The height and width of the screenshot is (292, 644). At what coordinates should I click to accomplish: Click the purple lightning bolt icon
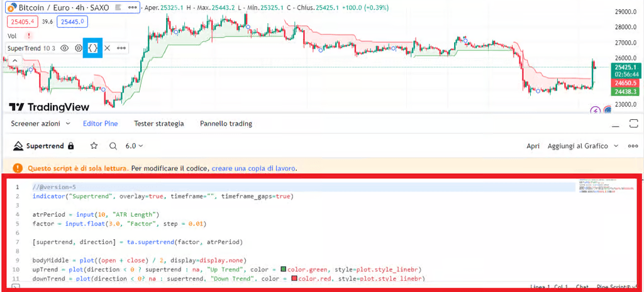click(x=596, y=110)
